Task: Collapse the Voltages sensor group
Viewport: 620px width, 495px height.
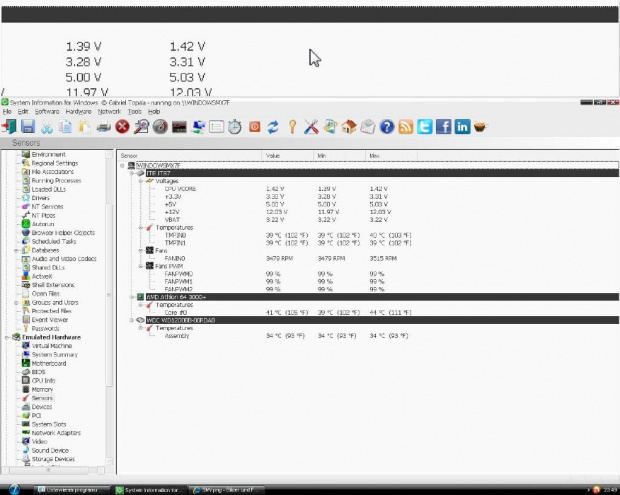Action: [x=141, y=181]
